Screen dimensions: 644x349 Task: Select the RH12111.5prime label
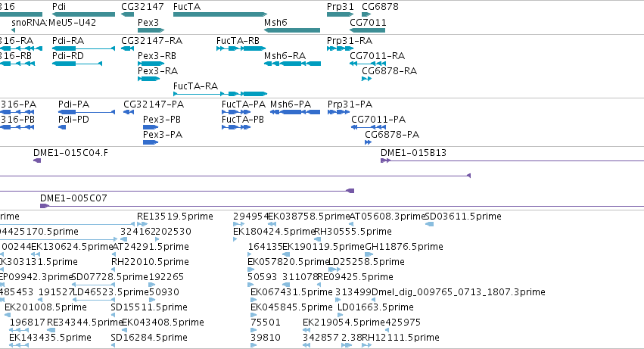[400, 338]
